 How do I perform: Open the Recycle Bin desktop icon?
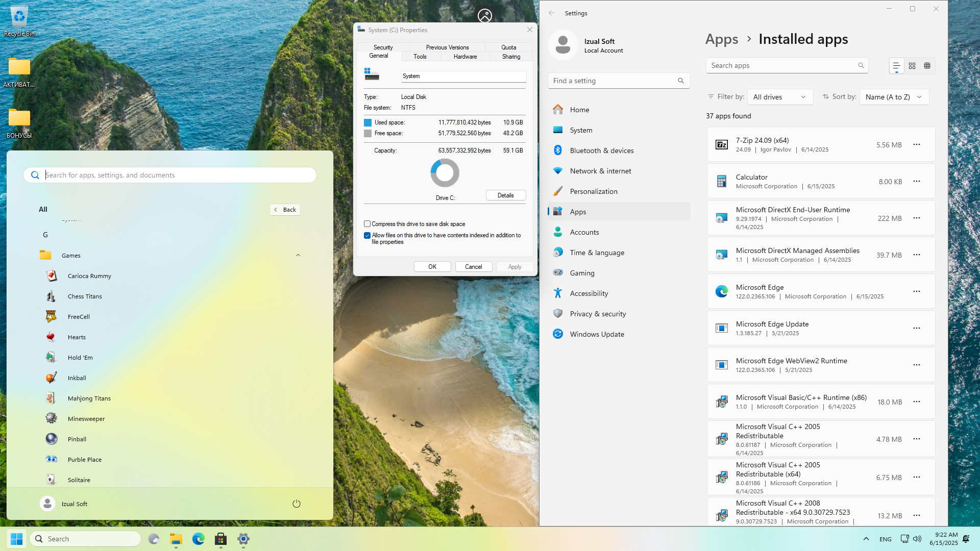tap(19, 21)
